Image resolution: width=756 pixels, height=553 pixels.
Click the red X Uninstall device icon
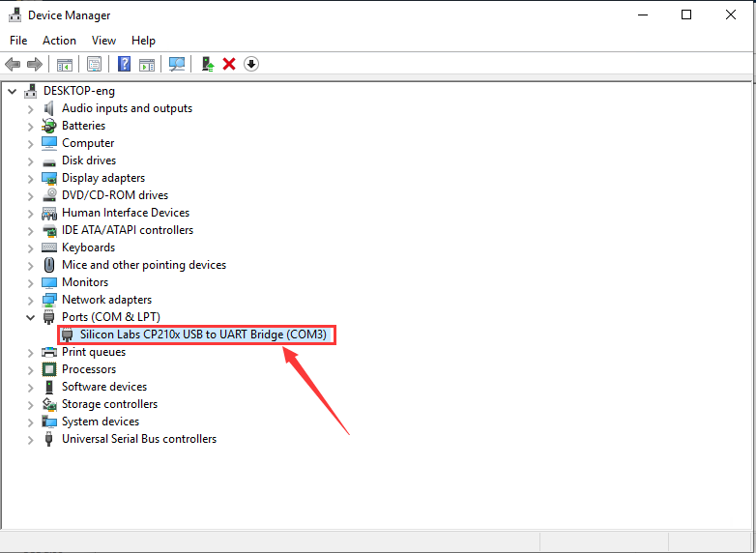229,64
